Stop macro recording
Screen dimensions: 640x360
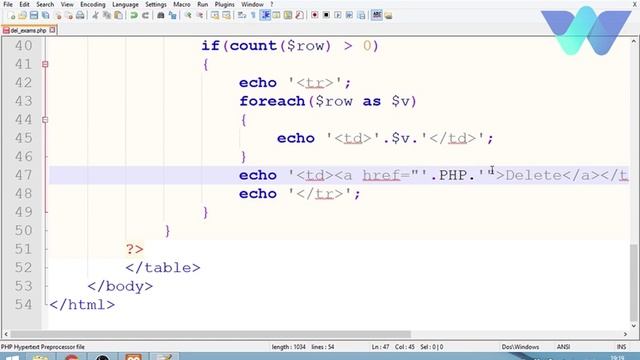[x=326, y=16]
